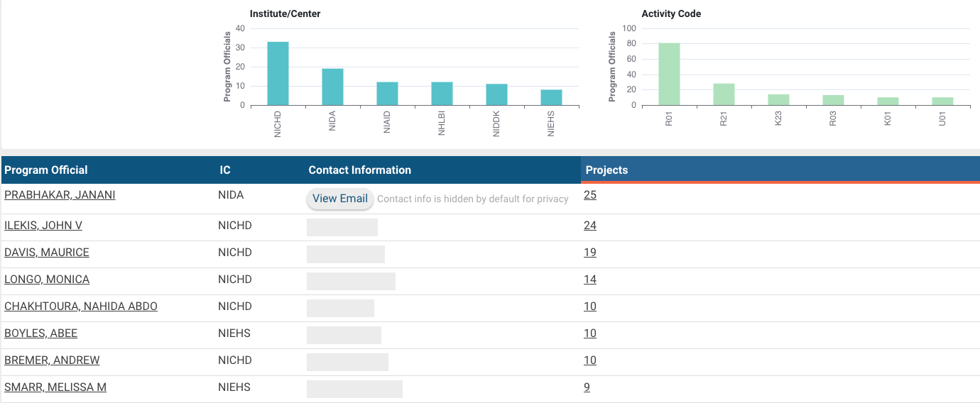Click CHAKHTOURA, NAHIDA ABDO name link
This screenshot has height=403, width=980.
tap(81, 307)
